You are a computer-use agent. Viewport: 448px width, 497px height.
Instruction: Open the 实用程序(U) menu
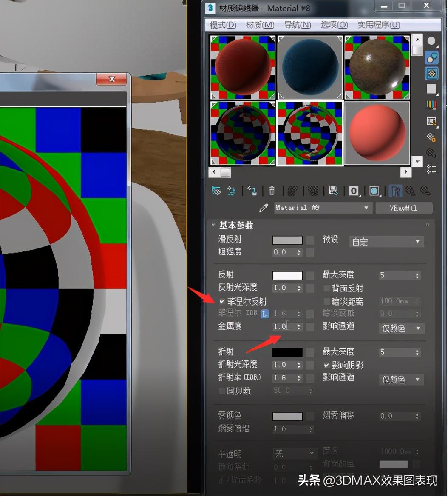tap(379, 25)
